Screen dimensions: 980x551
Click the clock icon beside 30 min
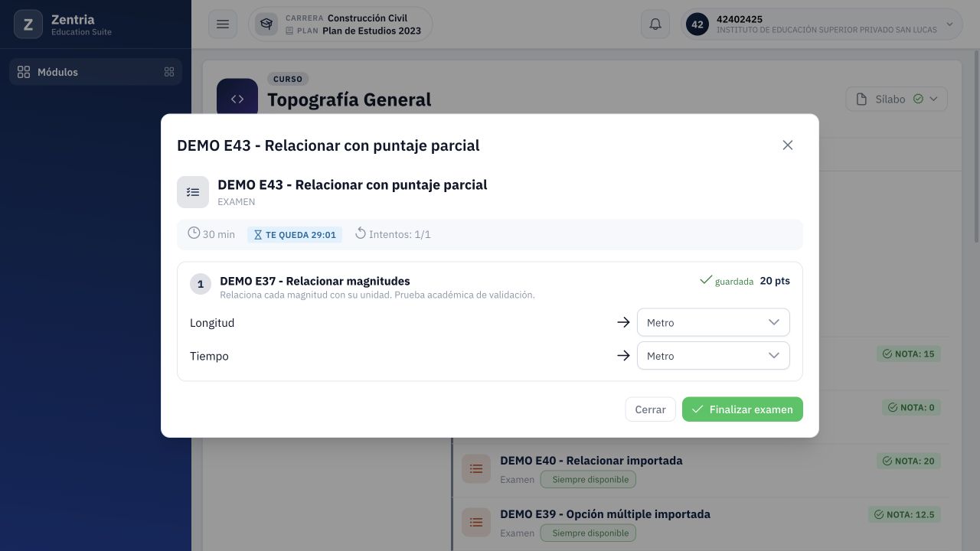[x=194, y=233]
